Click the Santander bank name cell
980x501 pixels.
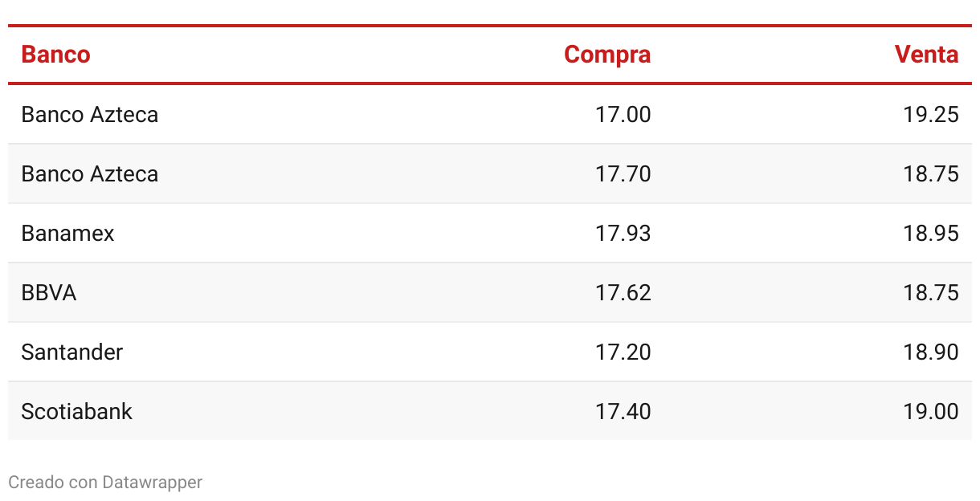(x=72, y=352)
